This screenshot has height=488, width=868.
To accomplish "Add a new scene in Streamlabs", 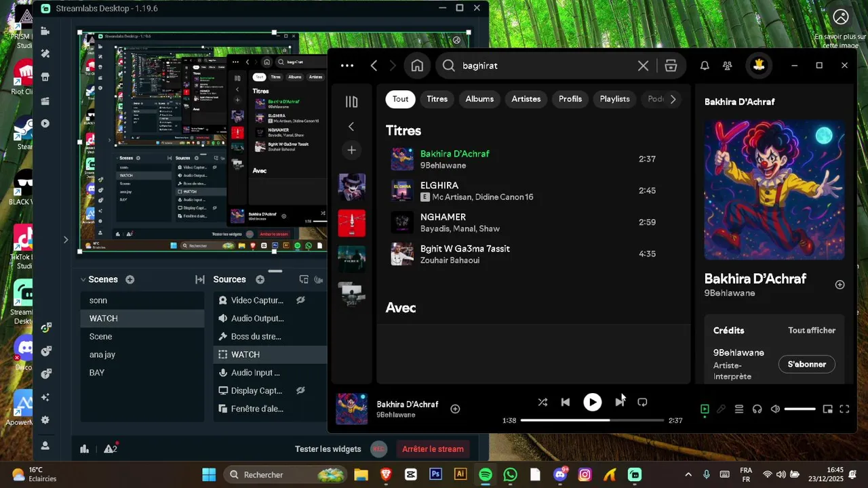I will tap(130, 279).
